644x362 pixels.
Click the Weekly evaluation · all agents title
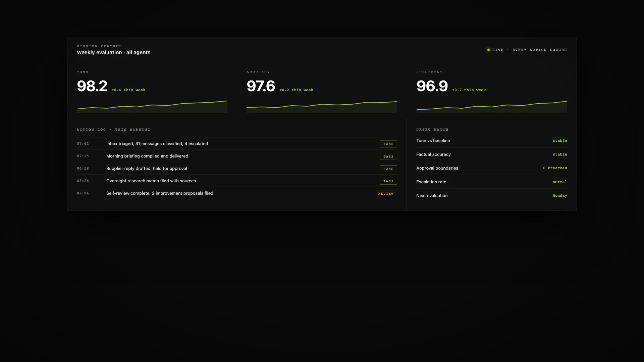pos(113,53)
